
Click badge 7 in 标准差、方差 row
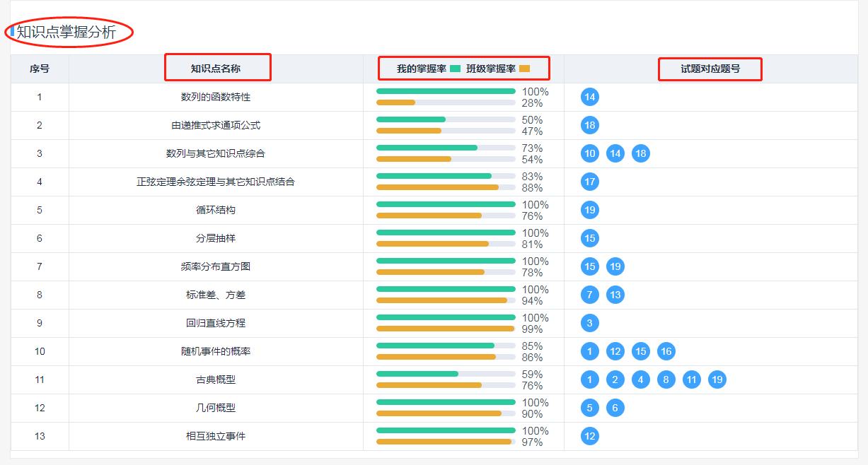[589, 294]
